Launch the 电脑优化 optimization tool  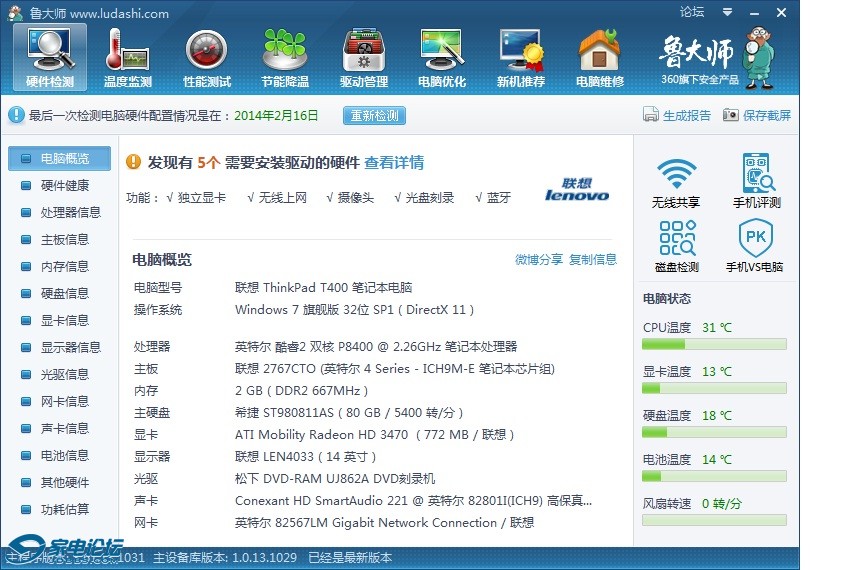click(442, 57)
